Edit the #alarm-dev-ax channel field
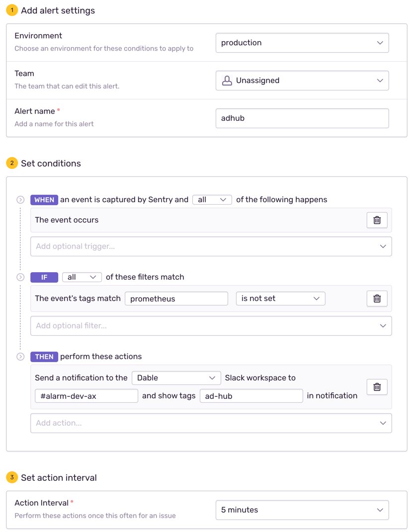The height and width of the screenshot is (532, 412). point(86,396)
